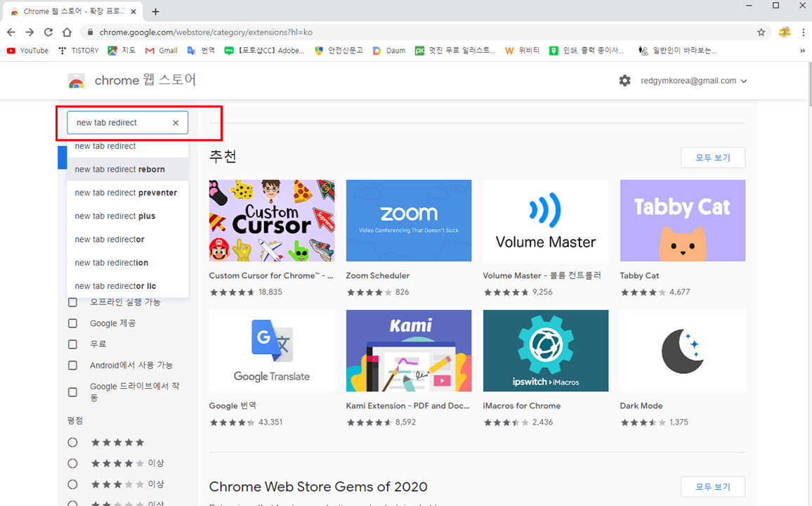Open the Tabby Cat extension thumbnail
Image resolution: width=812 pixels, height=506 pixels.
coord(683,221)
